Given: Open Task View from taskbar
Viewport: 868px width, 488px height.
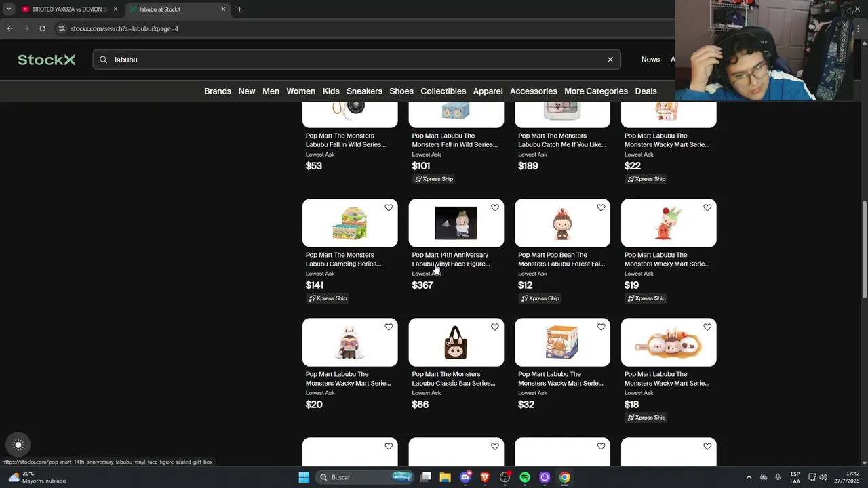Looking at the screenshot, I should point(426,477).
